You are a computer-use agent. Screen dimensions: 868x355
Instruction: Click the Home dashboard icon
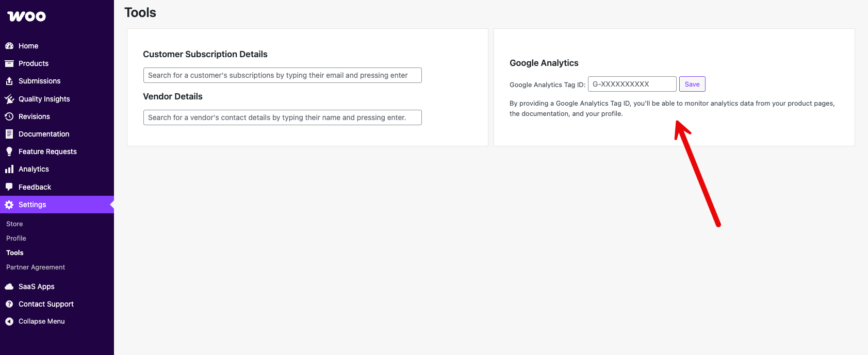point(9,46)
